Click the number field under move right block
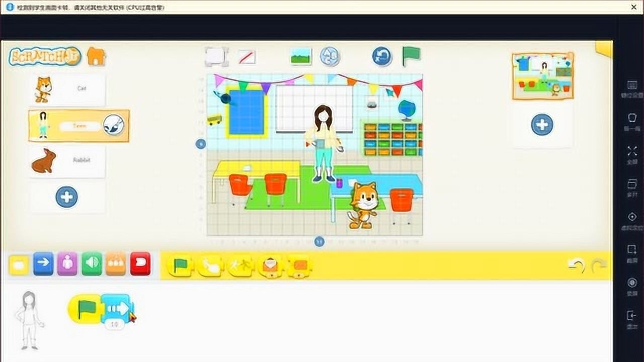 pos(114,325)
